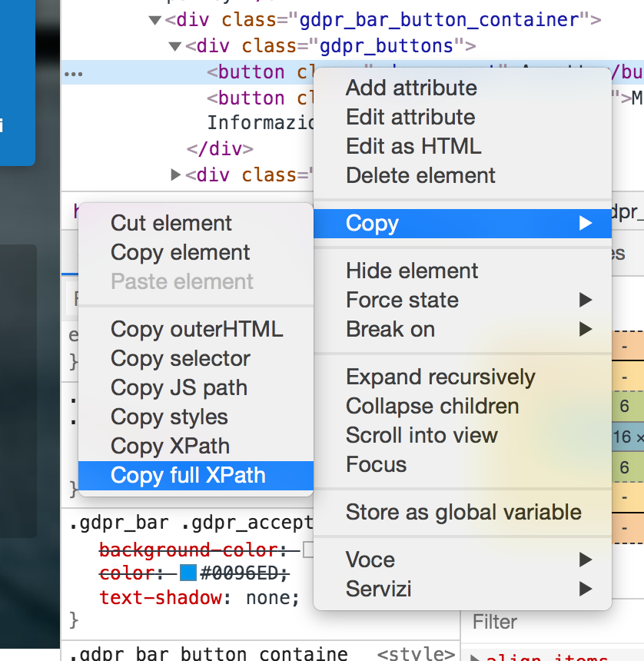
Task: Open the Force state submenu
Action: (463, 301)
